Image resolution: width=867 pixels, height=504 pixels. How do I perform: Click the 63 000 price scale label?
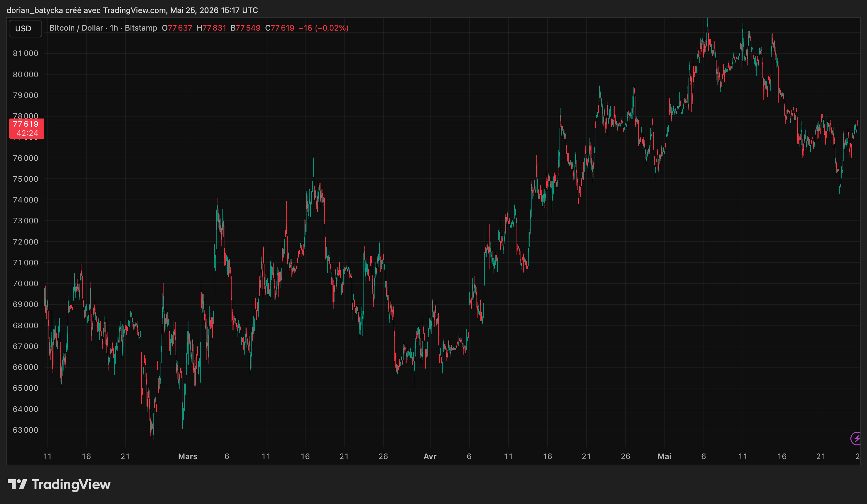[x=25, y=430]
